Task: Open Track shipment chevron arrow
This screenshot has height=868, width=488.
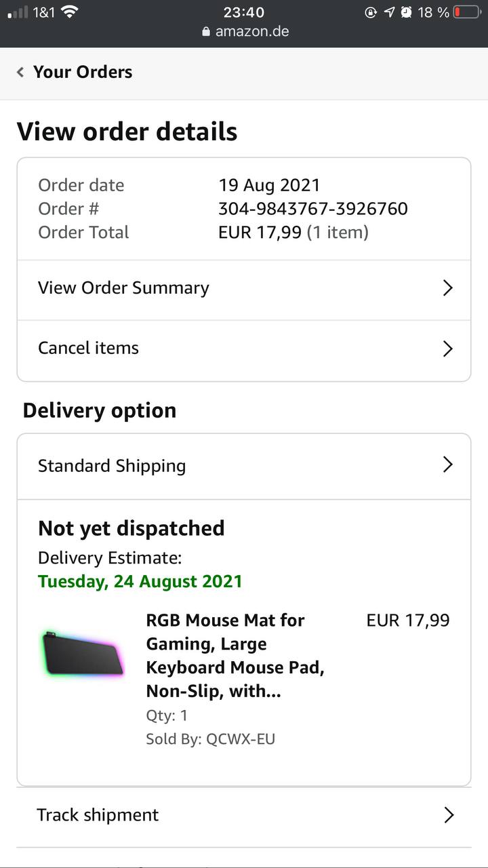Action: coord(447,815)
